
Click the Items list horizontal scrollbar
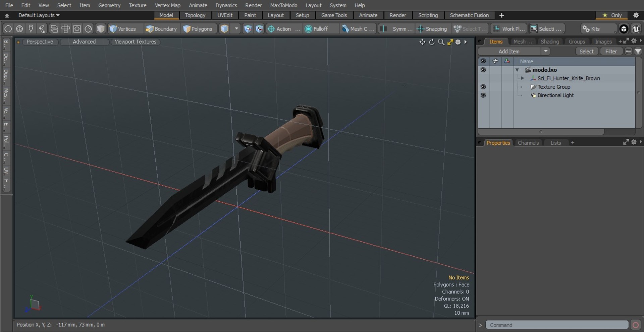coord(541,132)
